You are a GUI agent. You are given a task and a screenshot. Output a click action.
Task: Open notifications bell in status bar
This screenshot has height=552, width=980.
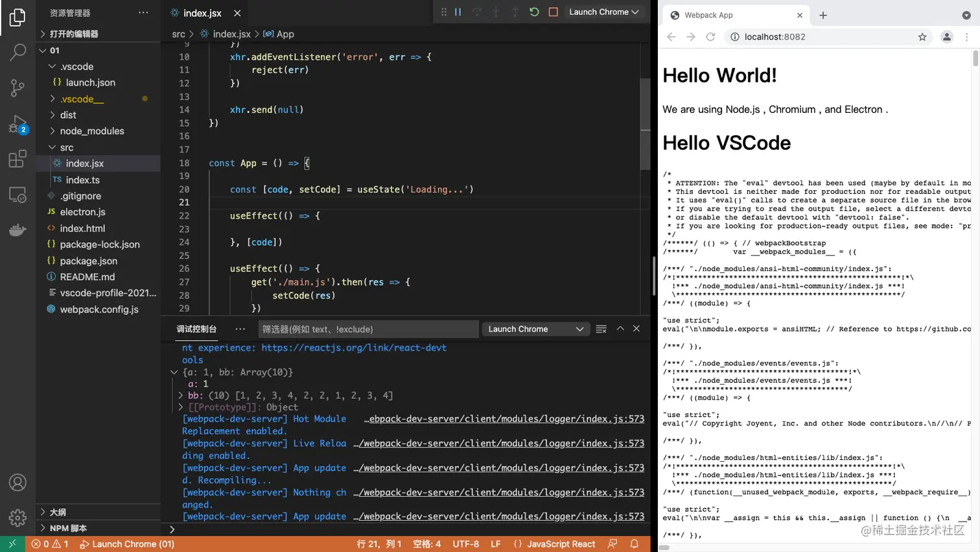click(x=635, y=544)
